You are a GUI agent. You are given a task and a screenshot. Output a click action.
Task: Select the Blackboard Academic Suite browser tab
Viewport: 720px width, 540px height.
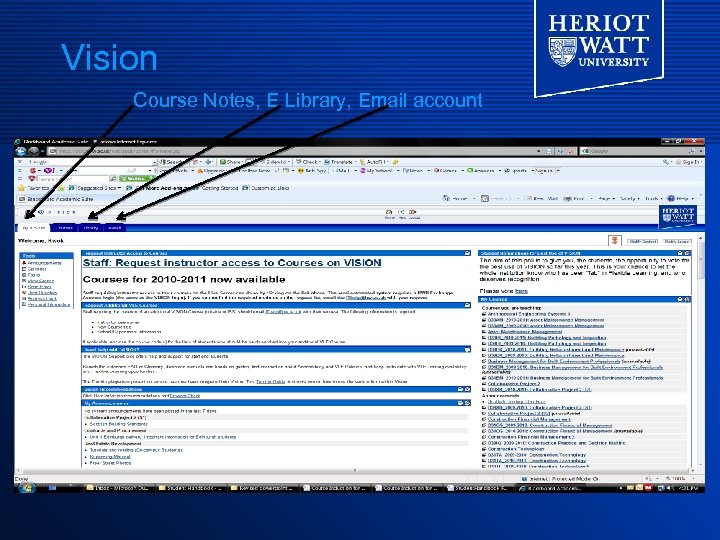[x=56, y=199]
